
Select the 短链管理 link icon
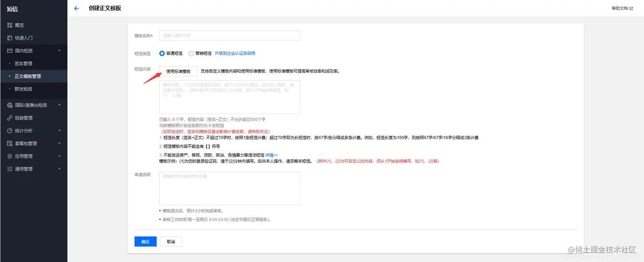point(9,118)
